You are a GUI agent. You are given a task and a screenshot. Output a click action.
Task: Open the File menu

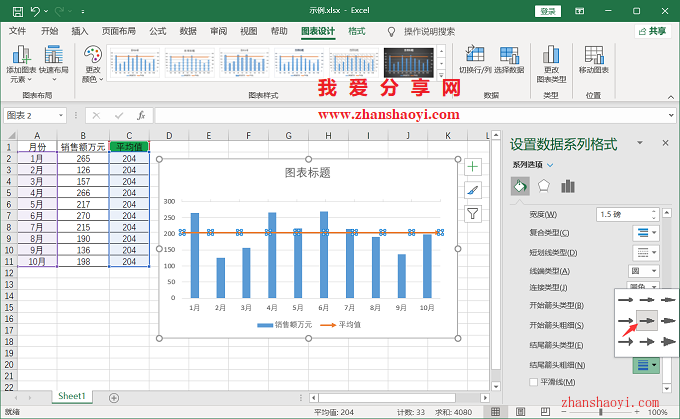click(x=17, y=31)
